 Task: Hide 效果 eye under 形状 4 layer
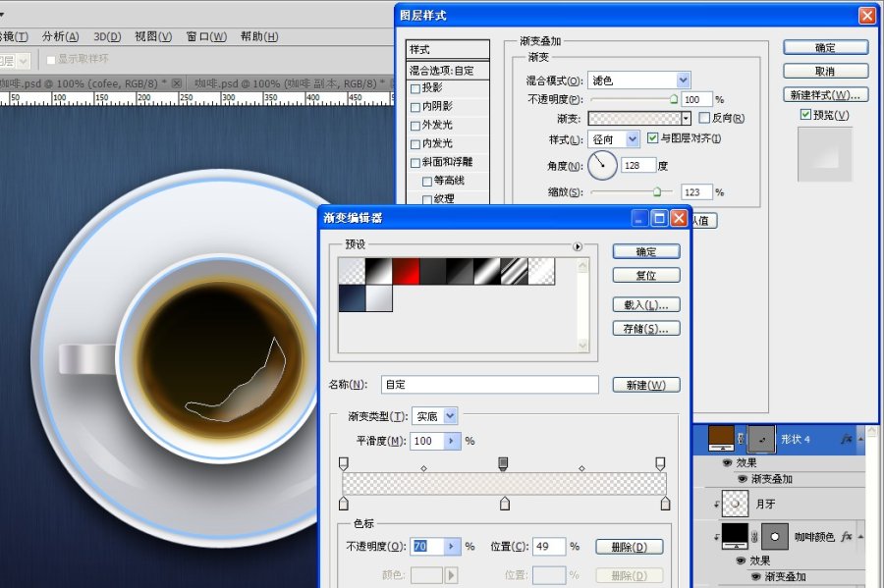point(727,462)
